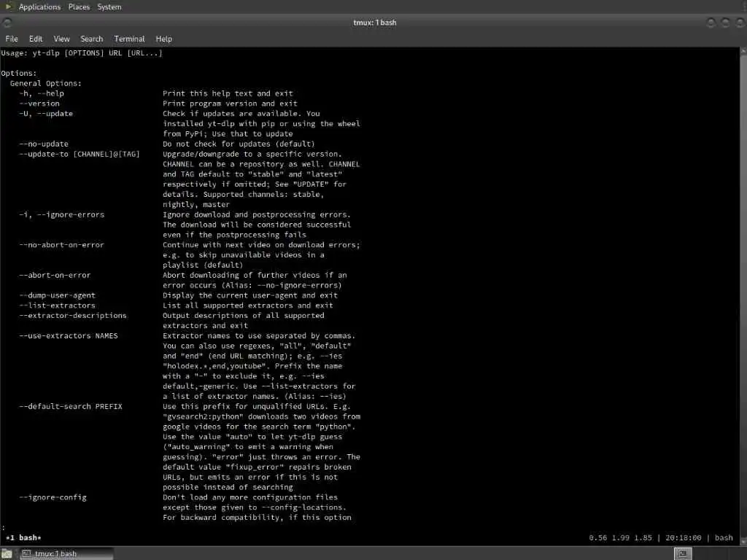
Task: Click the tmux status 'bash' label at right
Action: coord(724,537)
